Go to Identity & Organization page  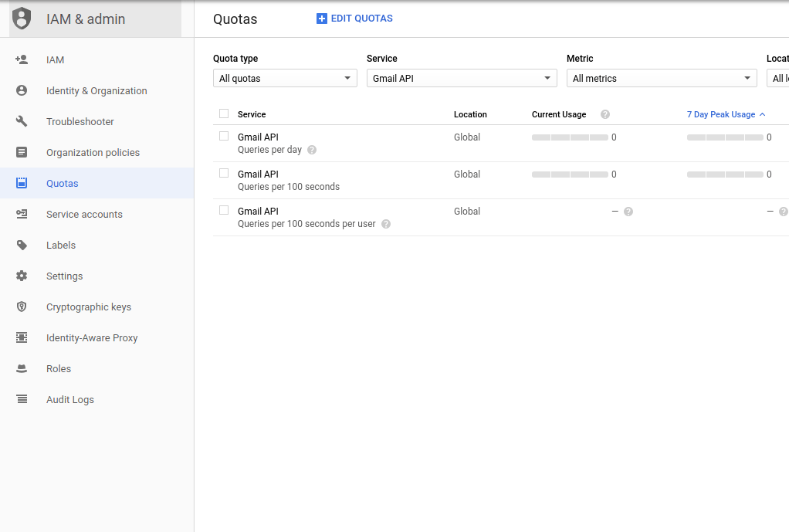[x=97, y=90]
